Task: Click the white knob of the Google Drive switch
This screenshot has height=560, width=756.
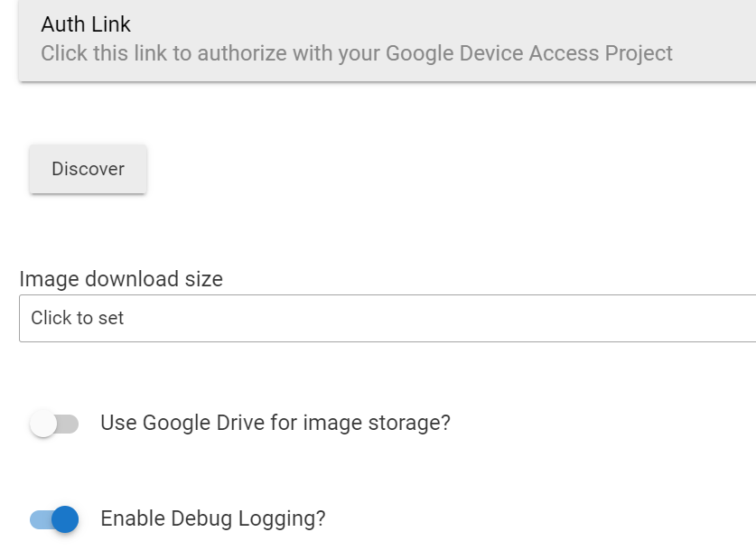Action: [43, 424]
